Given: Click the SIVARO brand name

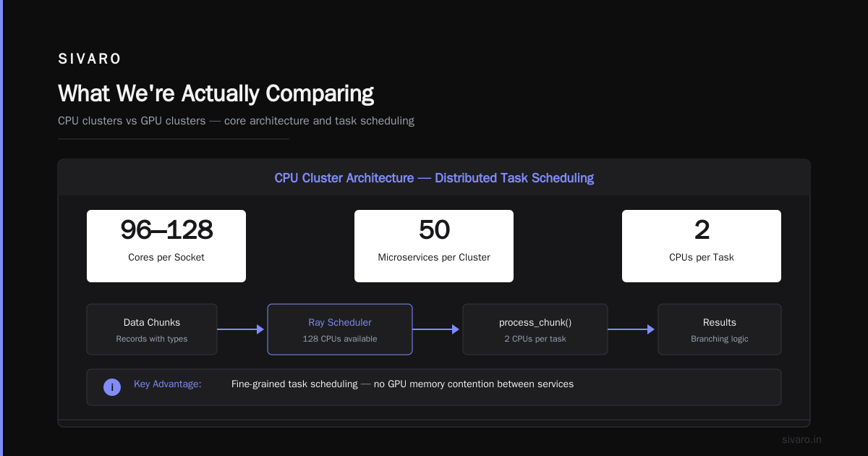Looking at the screenshot, I should pyautogui.click(x=90, y=59).
